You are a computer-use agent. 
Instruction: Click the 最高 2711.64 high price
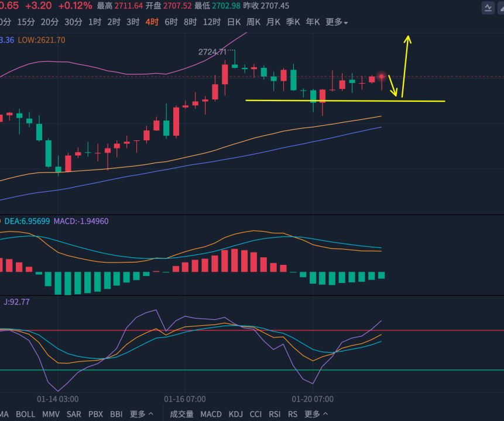120,6
